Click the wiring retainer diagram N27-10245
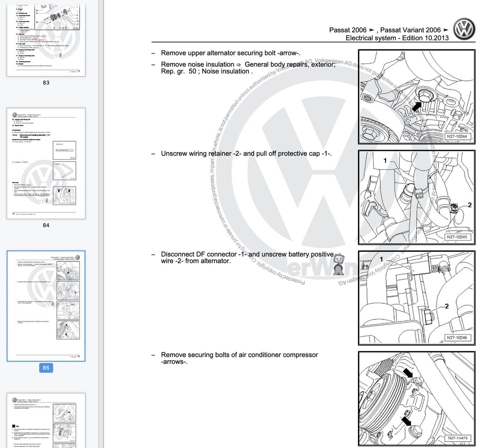484x448 pixels. click(417, 197)
